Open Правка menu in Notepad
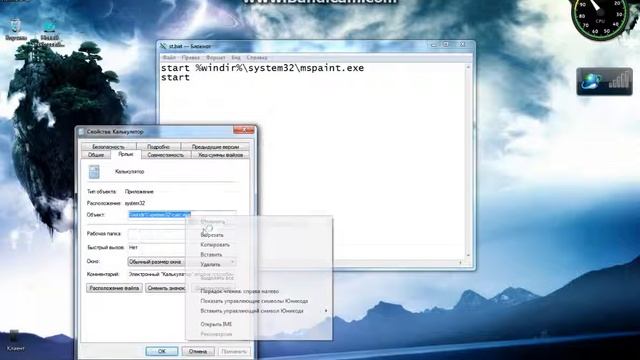 tap(191, 58)
